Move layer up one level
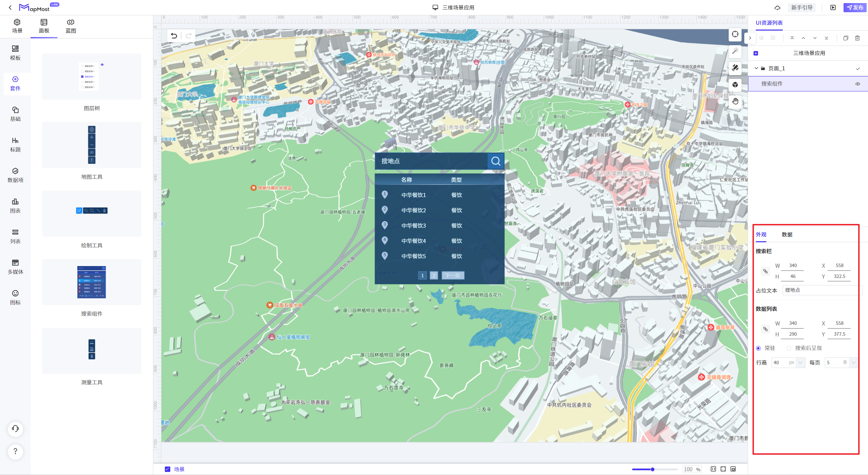 [x=803, y=38]
